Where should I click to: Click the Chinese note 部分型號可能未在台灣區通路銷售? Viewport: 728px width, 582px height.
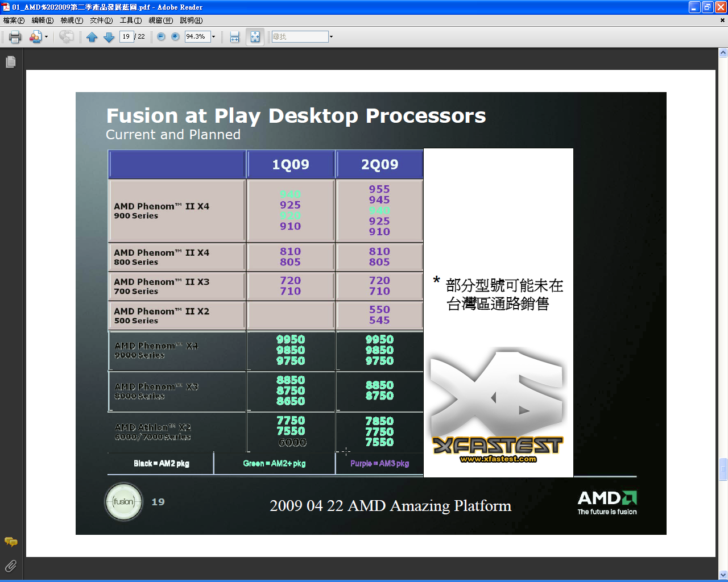(498, 294)
